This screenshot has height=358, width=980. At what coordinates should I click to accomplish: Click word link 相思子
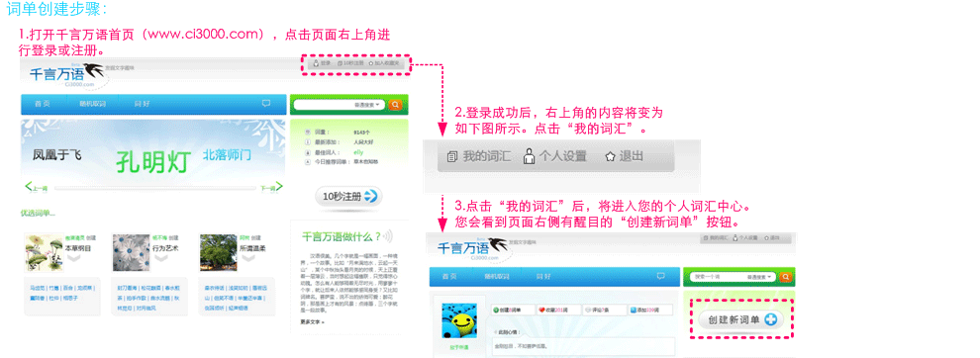pos(70,298)
